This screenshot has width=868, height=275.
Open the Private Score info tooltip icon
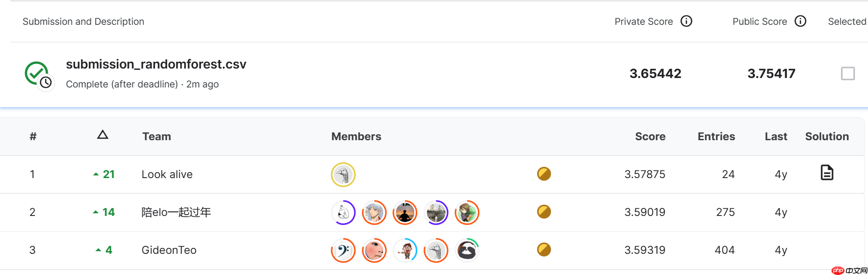686,21
